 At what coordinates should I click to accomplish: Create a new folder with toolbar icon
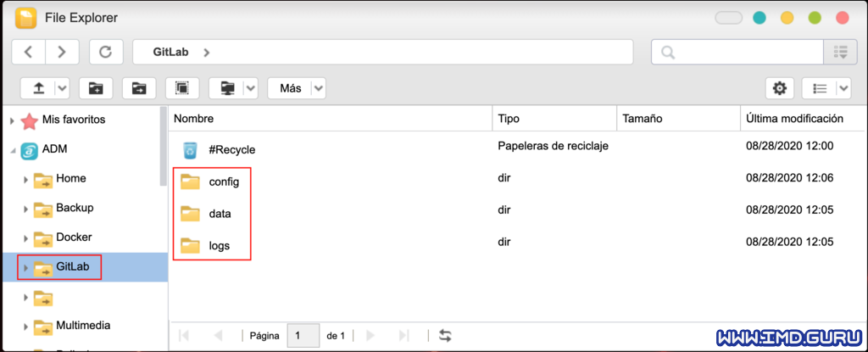[96, 87]
